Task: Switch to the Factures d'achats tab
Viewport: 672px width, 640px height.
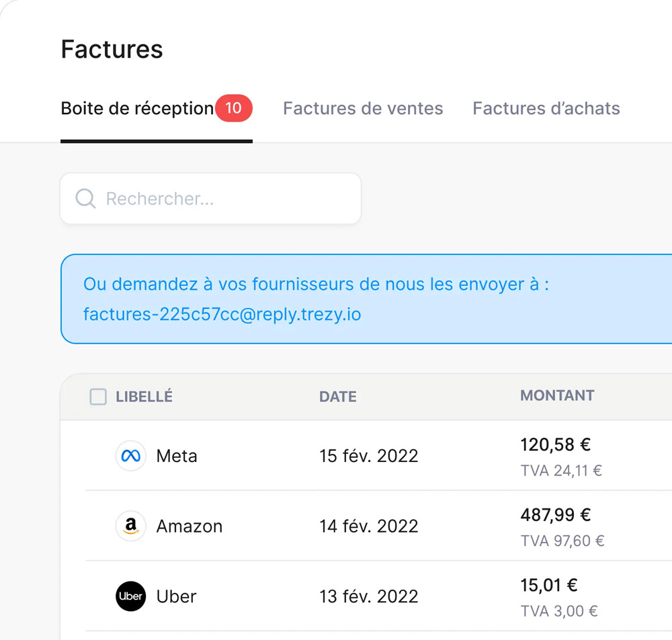Action: coord(546,108)
